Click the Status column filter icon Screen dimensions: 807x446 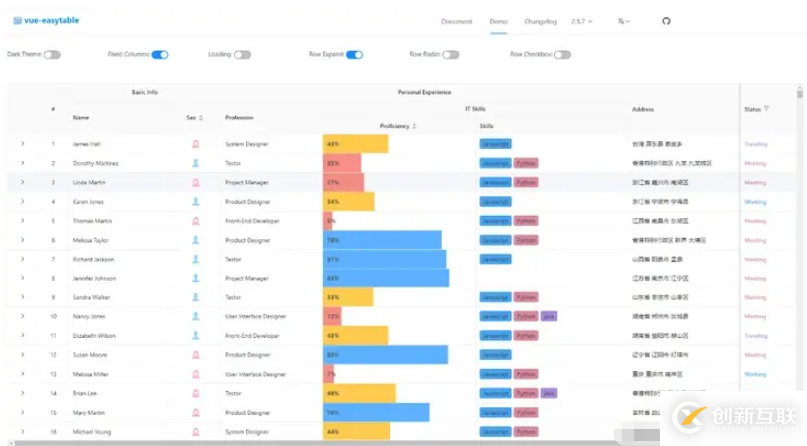coord(766,109)
